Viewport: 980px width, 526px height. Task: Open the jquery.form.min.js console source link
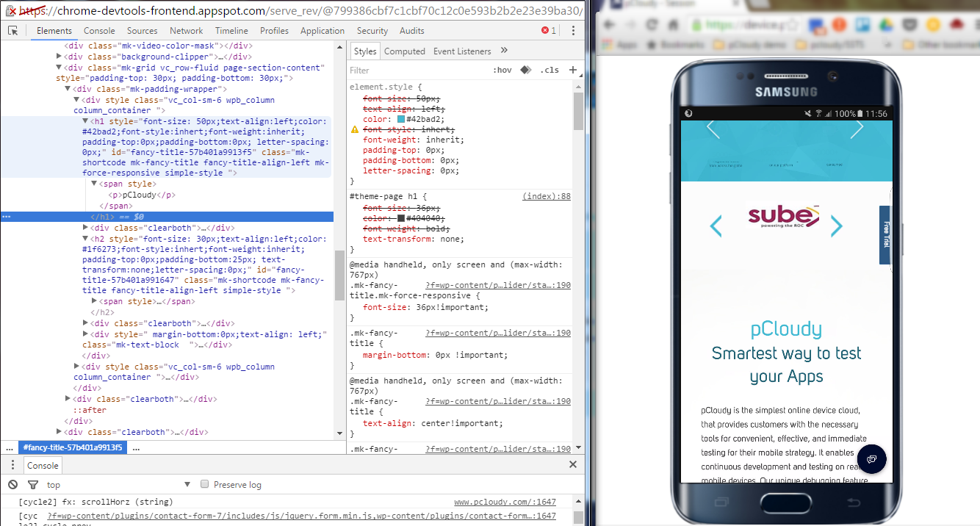301,516
